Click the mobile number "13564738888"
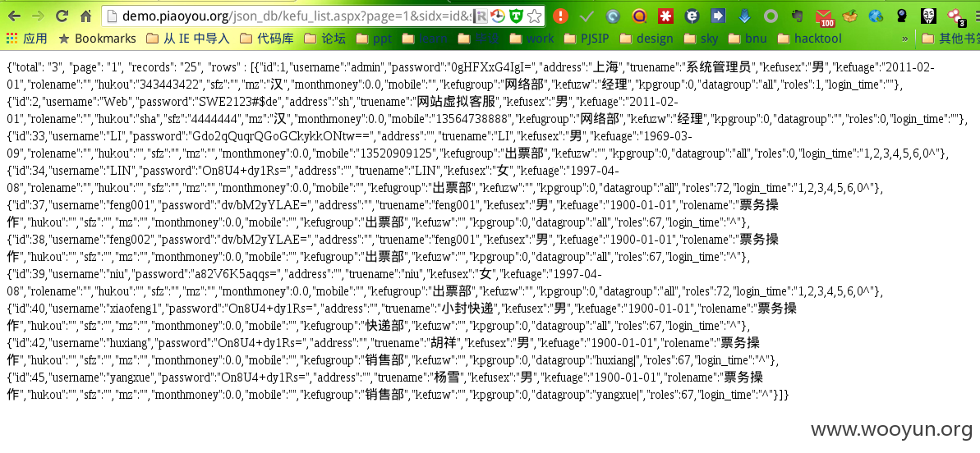This screenshot has width=980, height=453. pos(474,118)
